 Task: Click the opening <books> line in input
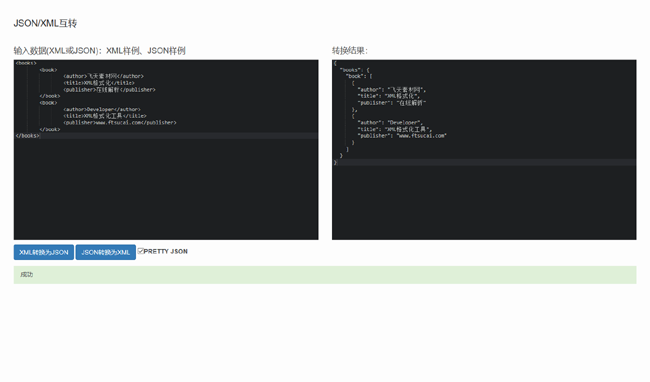point(26,63)
